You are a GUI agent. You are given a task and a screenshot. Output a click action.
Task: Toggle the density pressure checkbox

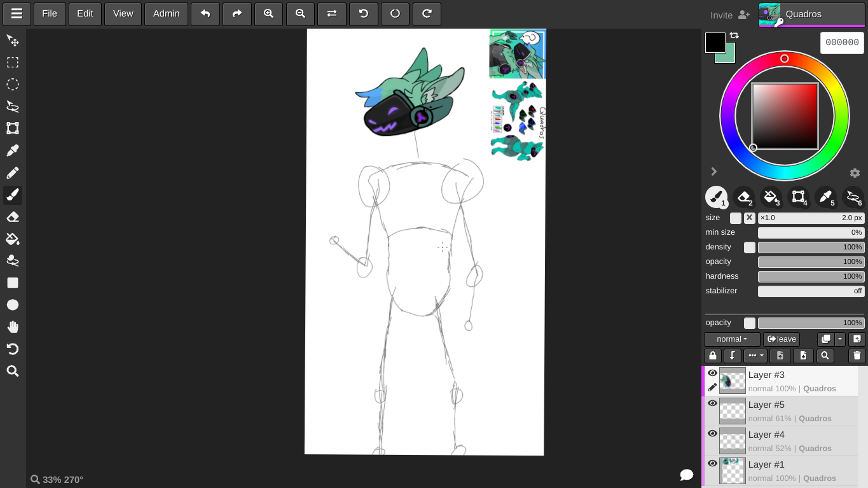750,247
